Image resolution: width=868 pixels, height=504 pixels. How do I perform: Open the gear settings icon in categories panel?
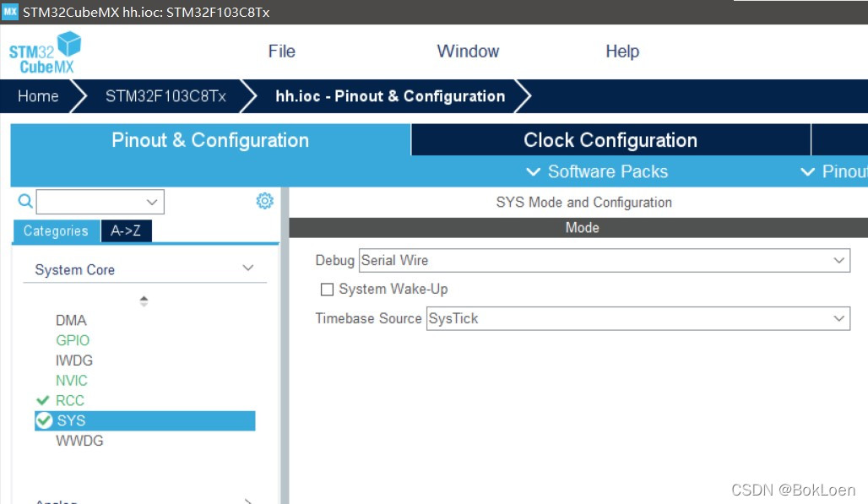(264, 200)
